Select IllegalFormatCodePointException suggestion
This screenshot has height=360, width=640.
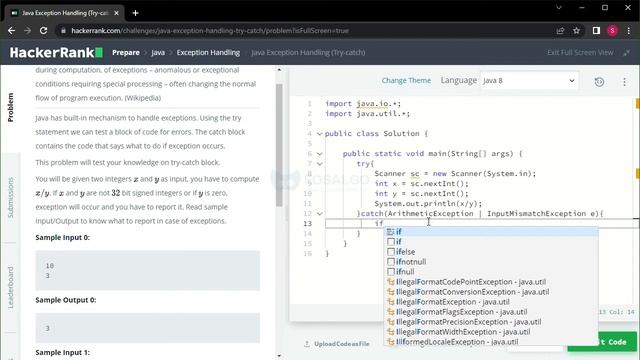coord(491,282)
